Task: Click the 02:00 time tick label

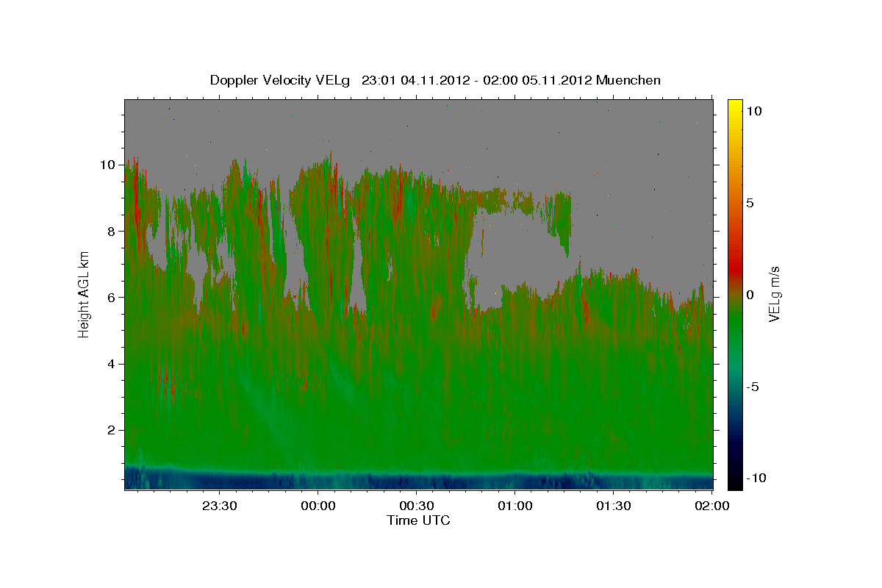Action: [x=711, y=506]
